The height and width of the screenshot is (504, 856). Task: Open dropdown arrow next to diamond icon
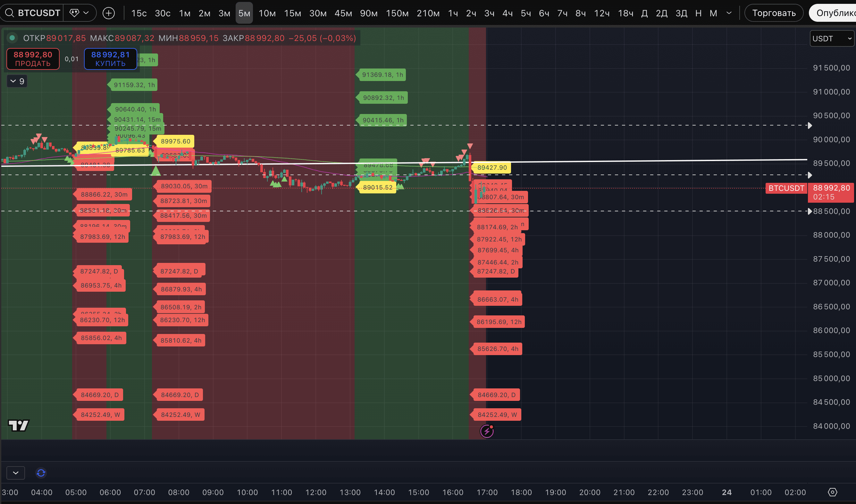coord(86,13)
